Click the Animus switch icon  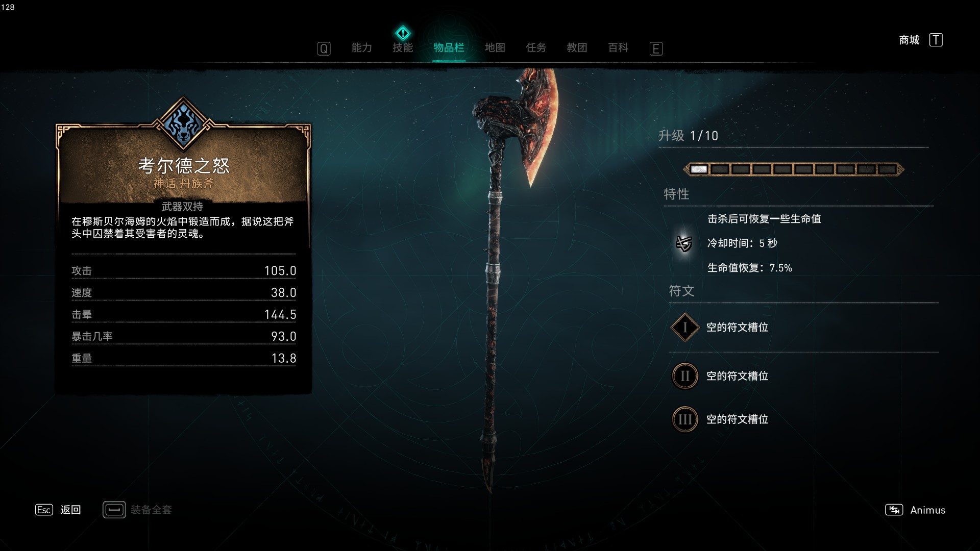[894, 510]
